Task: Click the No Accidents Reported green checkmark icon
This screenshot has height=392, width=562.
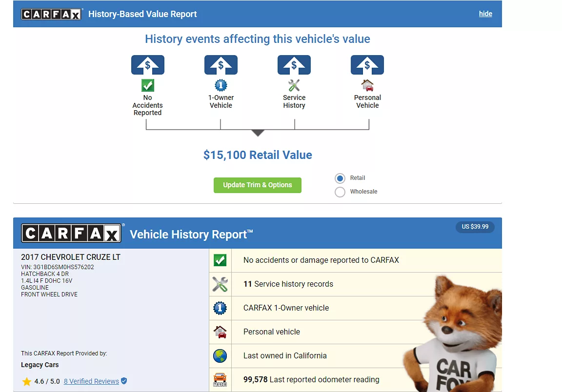Action: (147, 86)
